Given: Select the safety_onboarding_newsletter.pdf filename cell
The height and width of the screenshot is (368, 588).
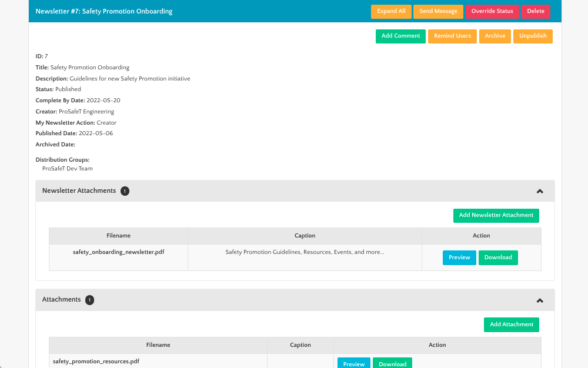Looking at the screenshot, I should tap(119, 257).
